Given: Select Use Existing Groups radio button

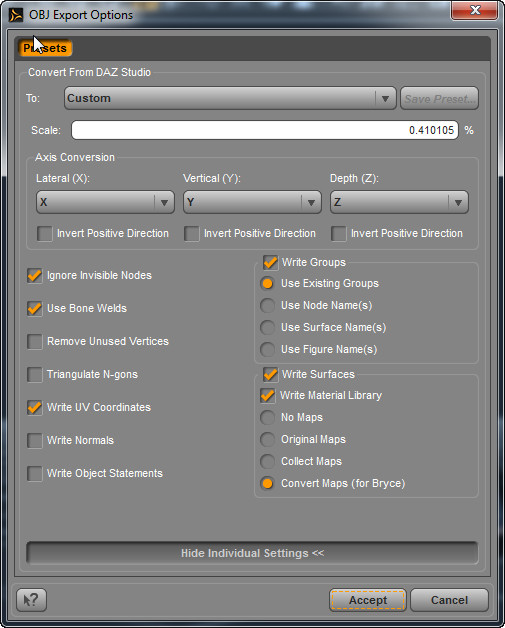Looking at the screenshot, I should click(267, 284).
